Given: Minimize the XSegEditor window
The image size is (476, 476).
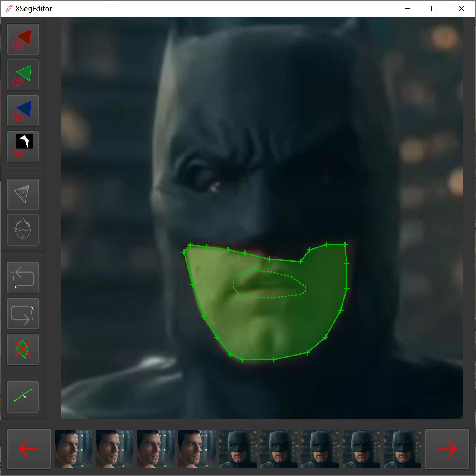Looking at the screenshot, I should click(x=408, y=9).
